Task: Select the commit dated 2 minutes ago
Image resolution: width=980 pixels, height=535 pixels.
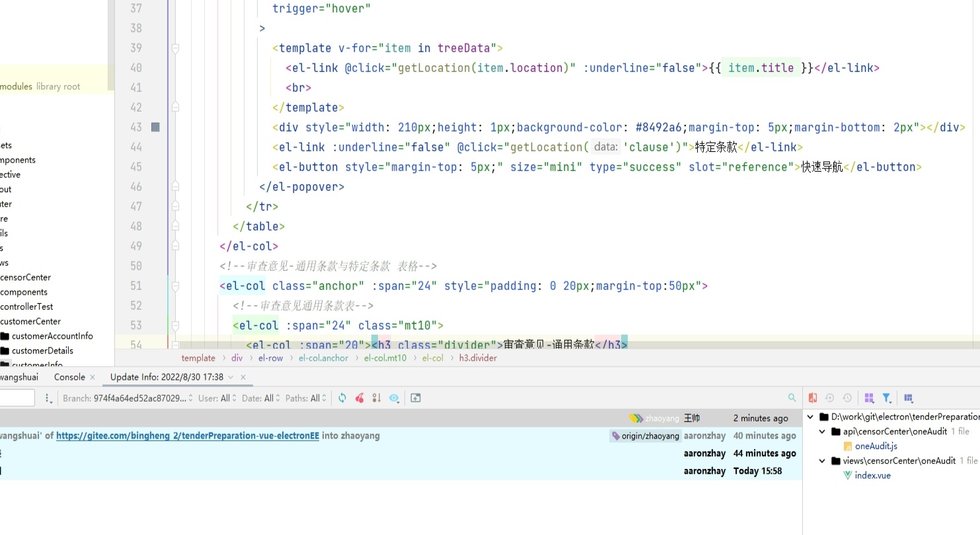Action: (401, 418)
